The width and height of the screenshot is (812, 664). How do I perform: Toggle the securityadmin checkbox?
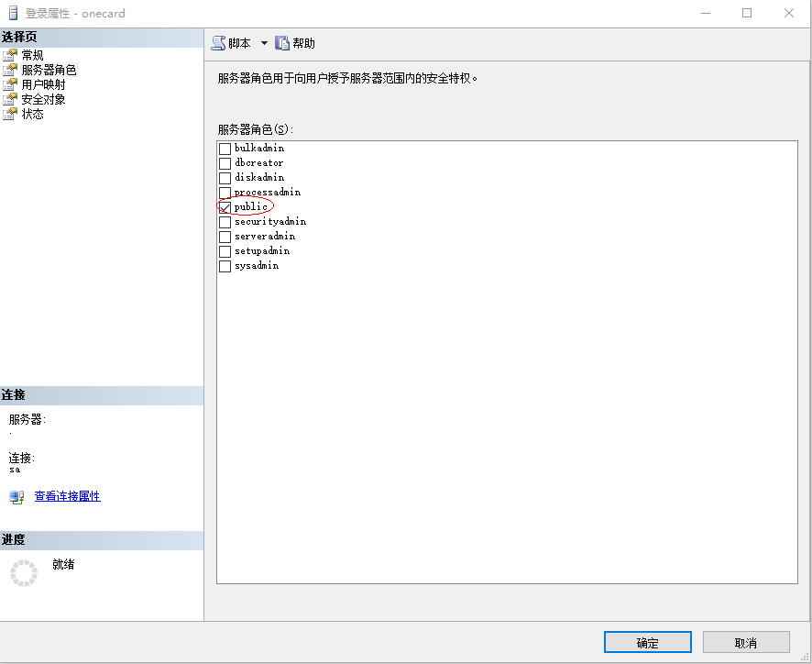pos(225,222)
